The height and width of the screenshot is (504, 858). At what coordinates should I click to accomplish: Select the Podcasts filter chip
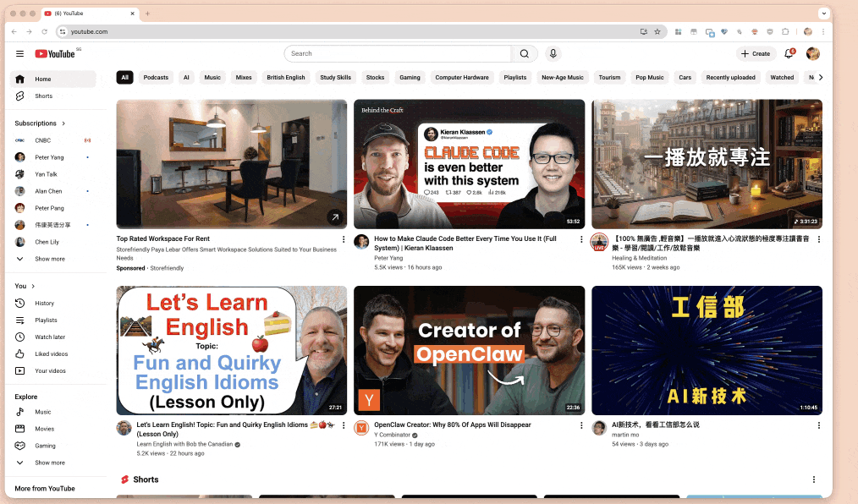(156, 78)
